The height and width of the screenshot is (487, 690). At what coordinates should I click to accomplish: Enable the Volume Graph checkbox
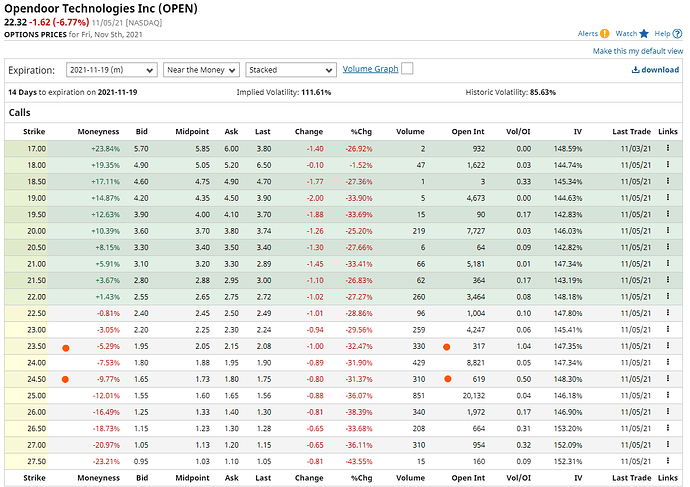click(407, 69)
